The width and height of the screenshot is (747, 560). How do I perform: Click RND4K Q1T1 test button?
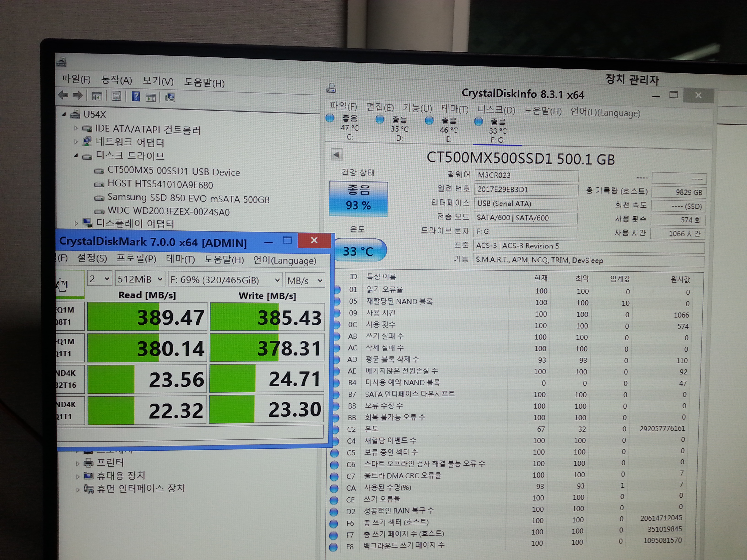tap(70, 410)
